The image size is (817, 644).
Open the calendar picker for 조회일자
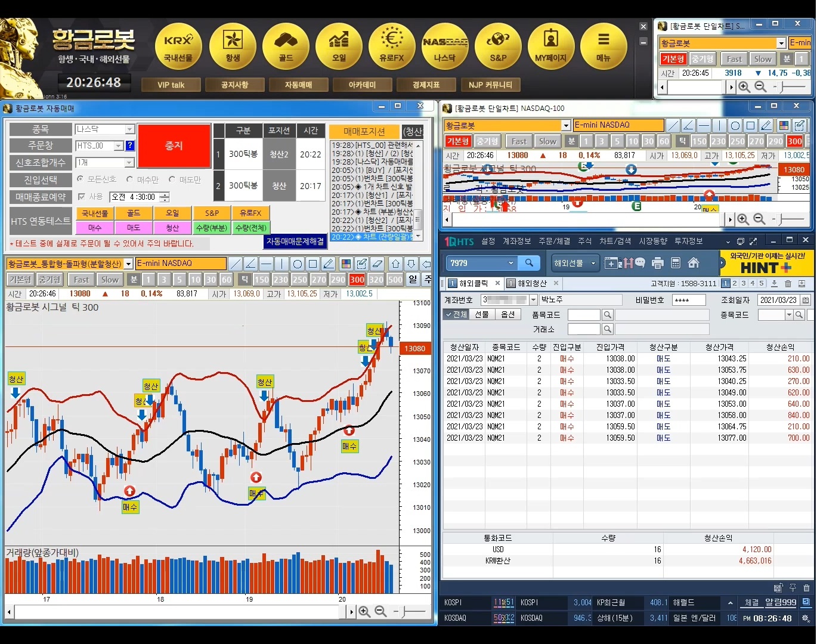(806, 300)
